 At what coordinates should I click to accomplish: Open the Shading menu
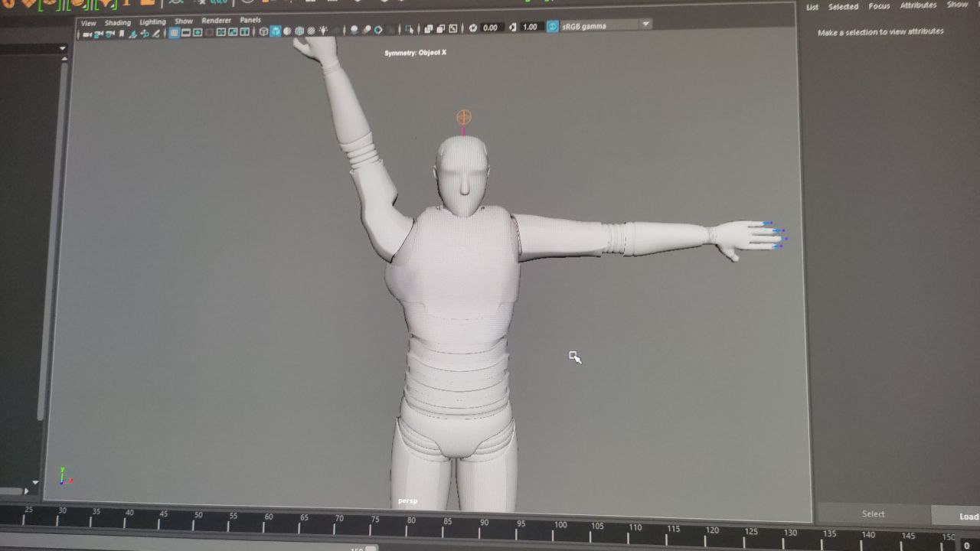[x=118, y=23]
